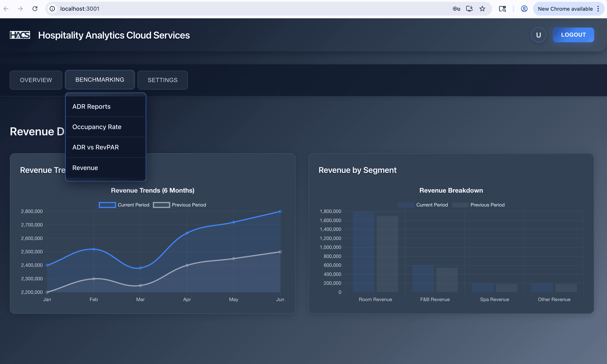
Task: Open Chrome three-dot menu
Action: point(598,9)
